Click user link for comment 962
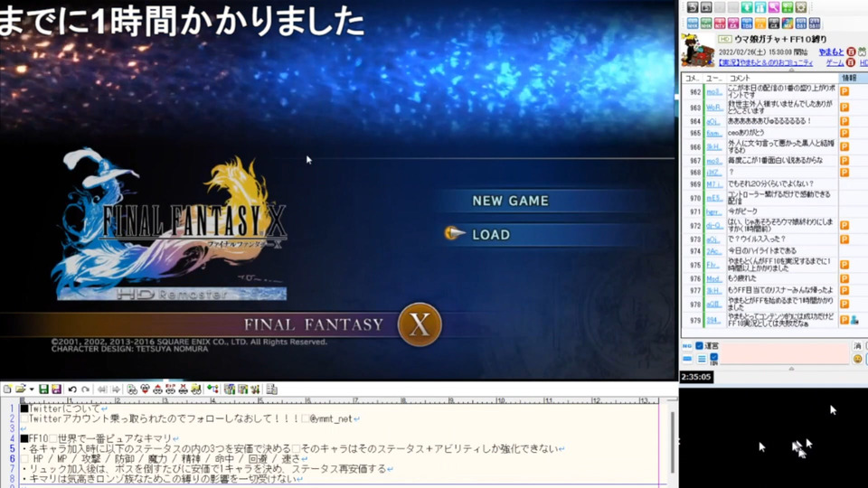The width and height of the screenshot is (868, 488). [714, 92]
